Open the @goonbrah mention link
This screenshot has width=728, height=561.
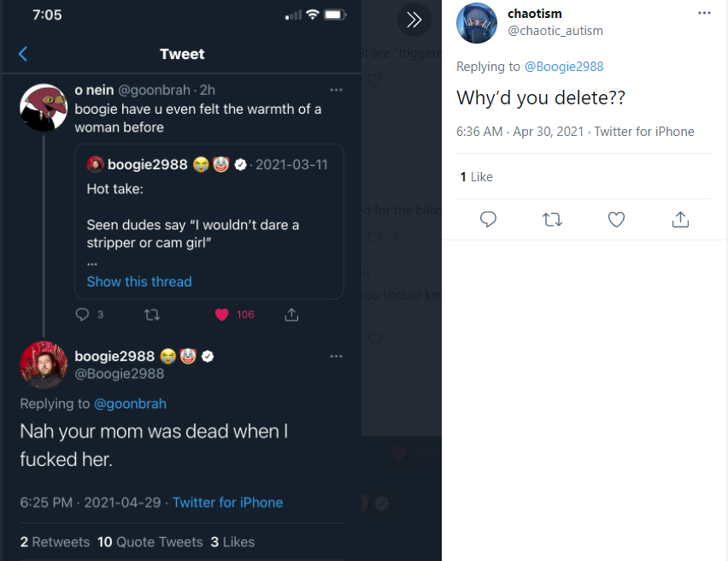coord(130,404)
